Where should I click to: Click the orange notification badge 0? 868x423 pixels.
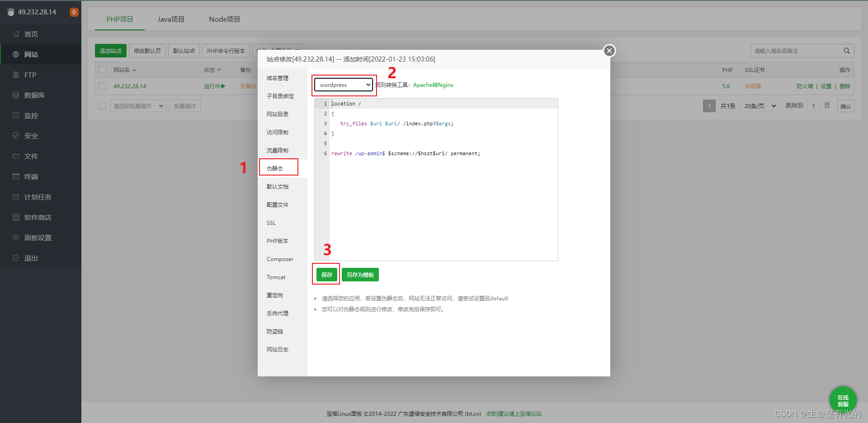coord(74,12)
